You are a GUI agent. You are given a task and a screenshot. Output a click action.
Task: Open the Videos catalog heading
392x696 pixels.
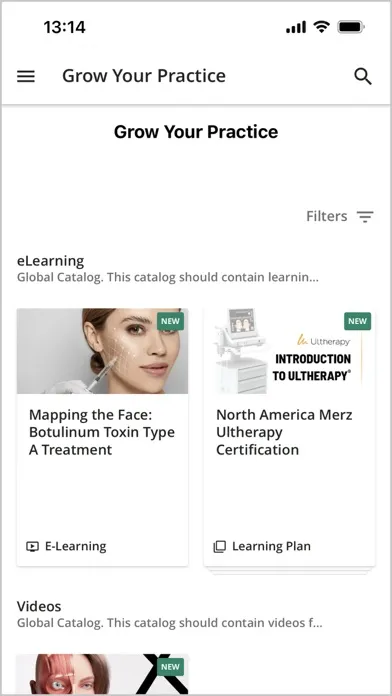39,606
